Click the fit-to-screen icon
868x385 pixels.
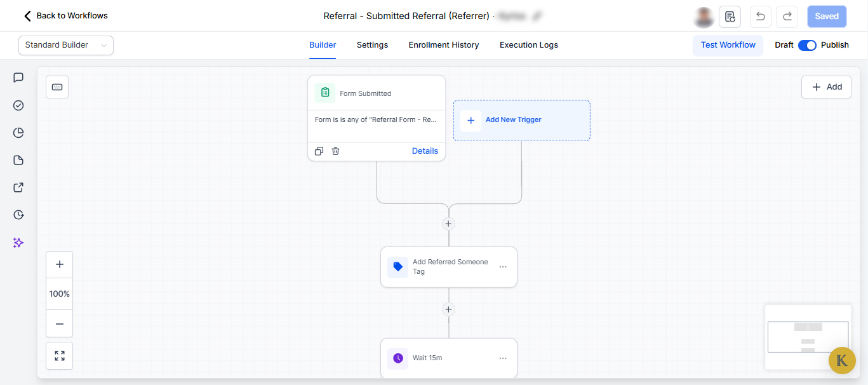[60, 356]
